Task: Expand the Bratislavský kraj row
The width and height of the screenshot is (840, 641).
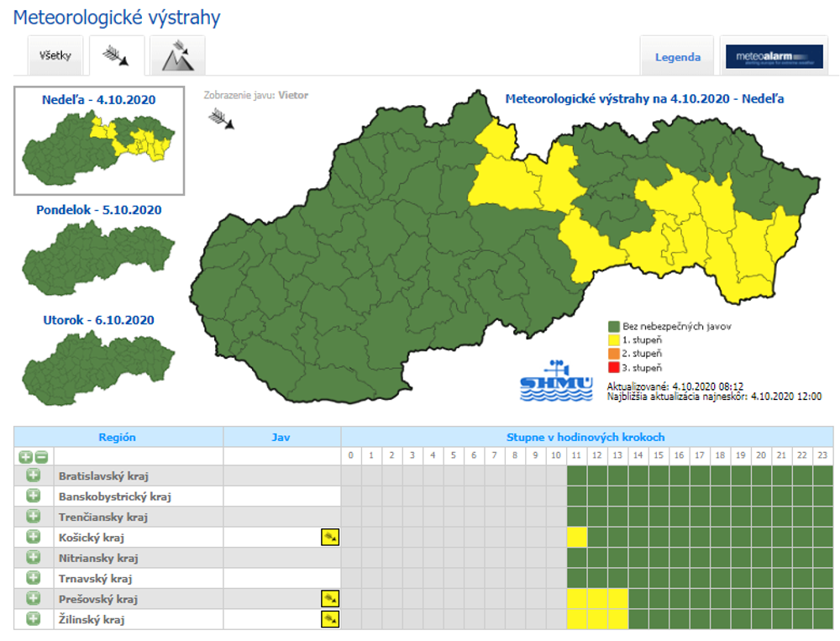Action: (x=34, y=475)
